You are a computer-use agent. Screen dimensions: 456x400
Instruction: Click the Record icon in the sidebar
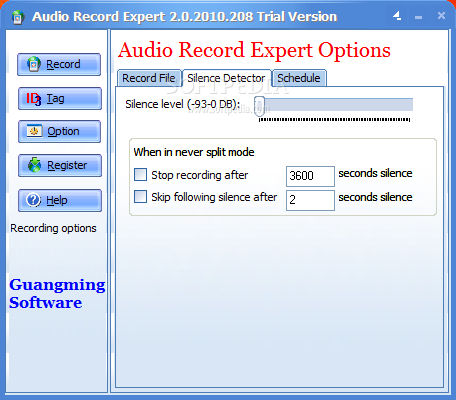pos(34,64)
